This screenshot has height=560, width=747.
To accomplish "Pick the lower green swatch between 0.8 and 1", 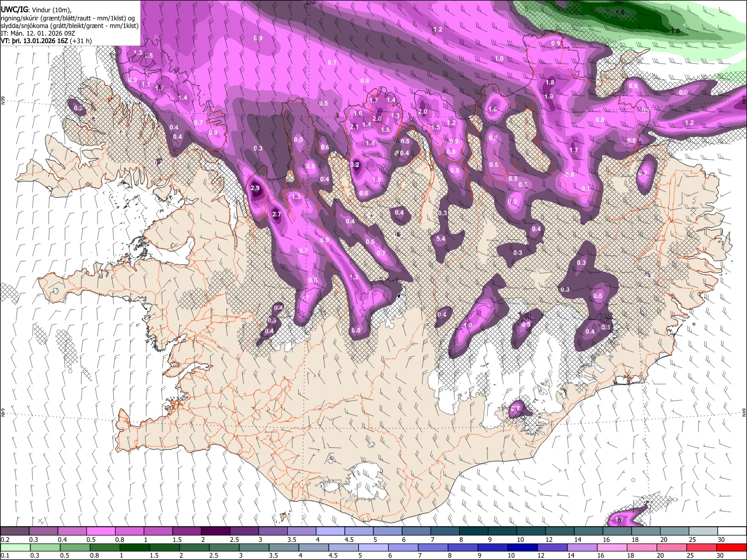I will coord(104,547).
